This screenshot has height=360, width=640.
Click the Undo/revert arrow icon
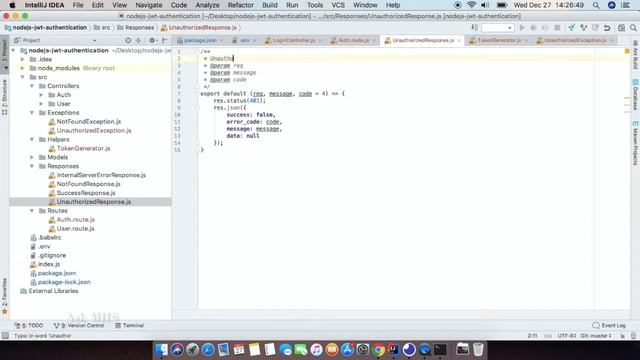coord(607,28)
